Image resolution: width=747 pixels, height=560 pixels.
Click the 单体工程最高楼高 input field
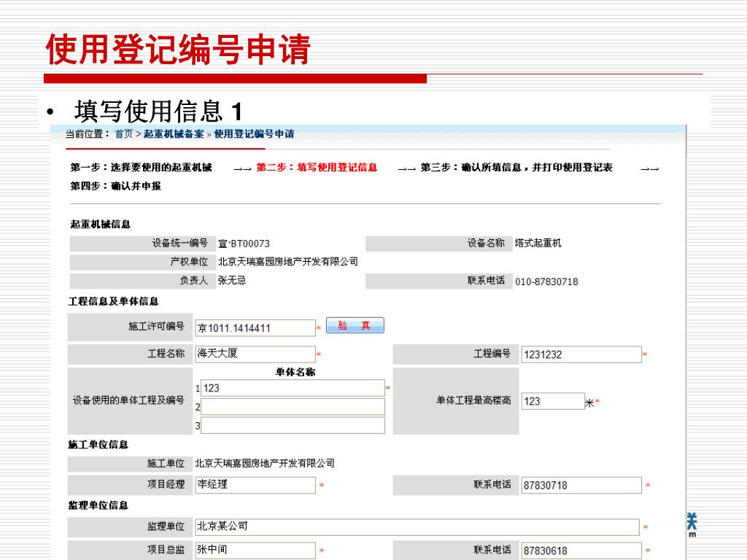click(553, 402)
